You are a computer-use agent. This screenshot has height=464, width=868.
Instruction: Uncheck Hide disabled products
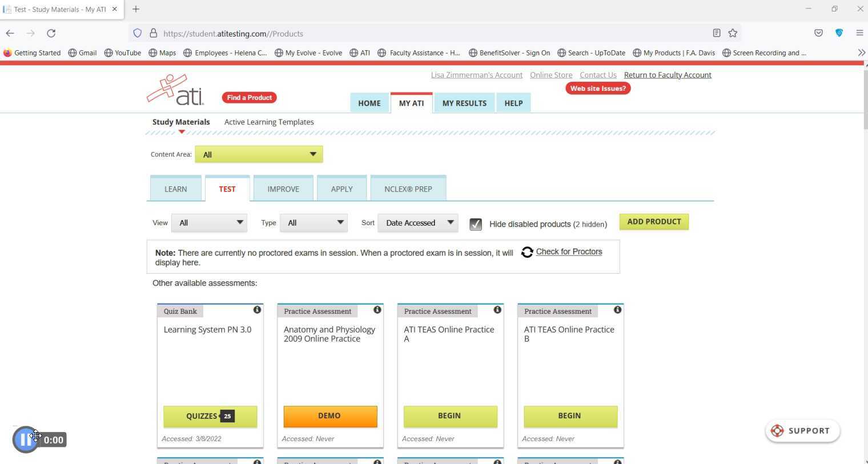(476, 224)
